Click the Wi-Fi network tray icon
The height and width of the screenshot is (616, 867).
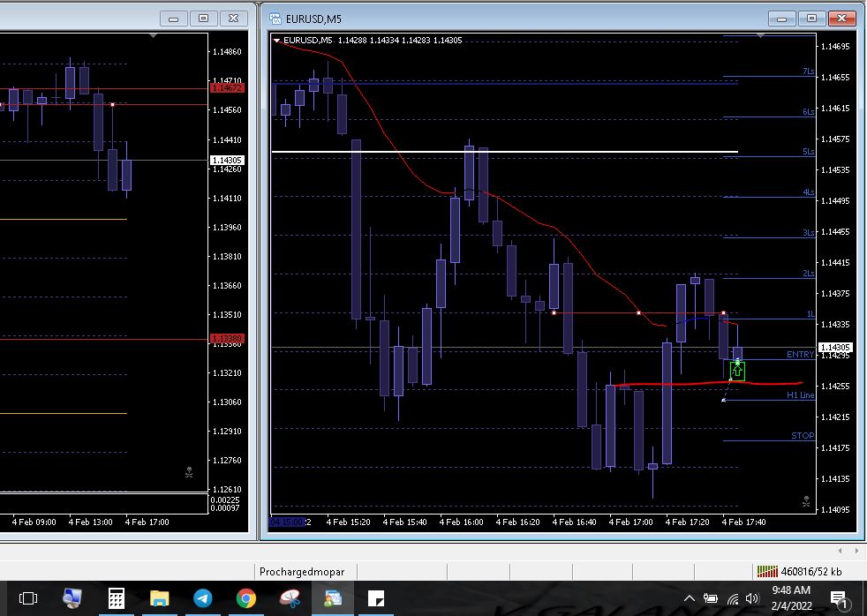pos(733,599)
